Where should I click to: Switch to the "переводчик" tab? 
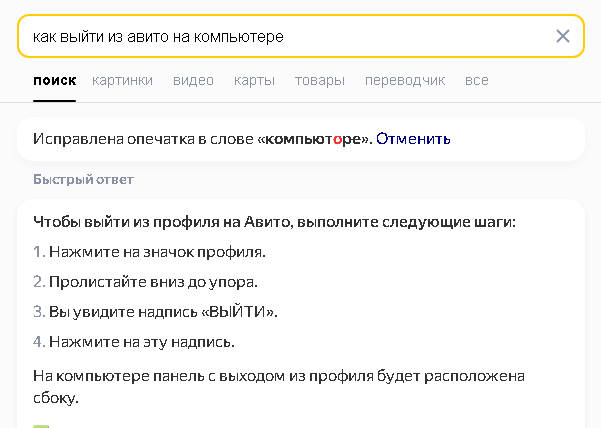(x=405, y=80)
